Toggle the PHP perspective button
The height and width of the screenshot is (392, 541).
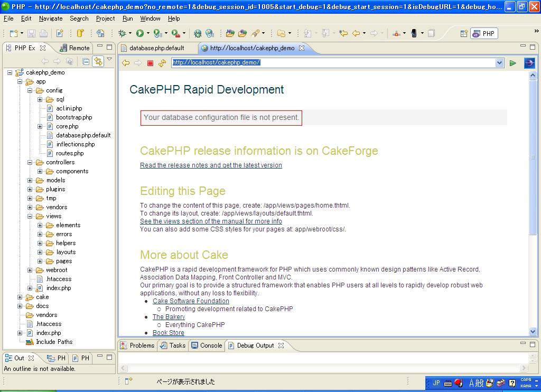[484, 33]
